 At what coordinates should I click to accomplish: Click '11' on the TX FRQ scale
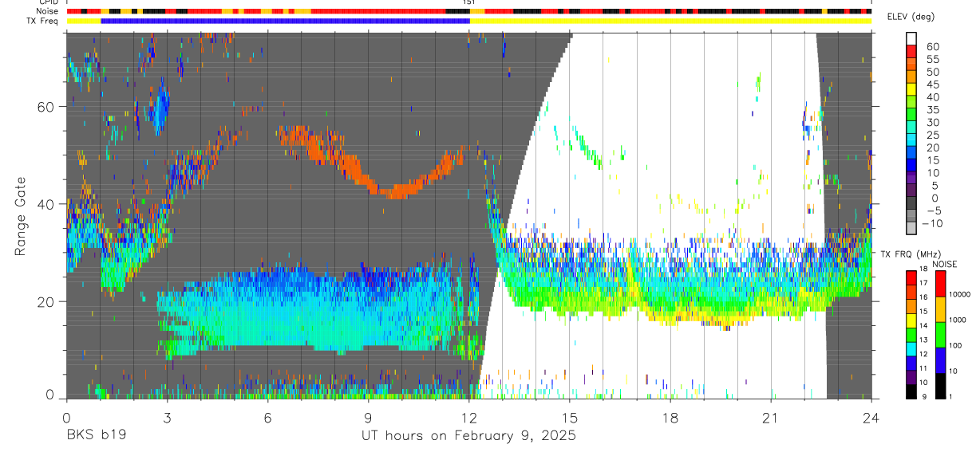925,368
